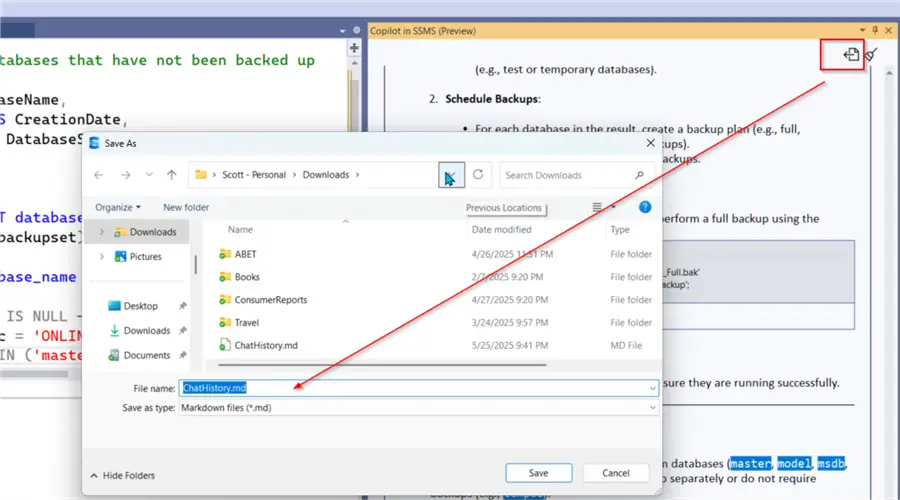
Task: Open the File name dropdown arrow
Action: point(653,389)
